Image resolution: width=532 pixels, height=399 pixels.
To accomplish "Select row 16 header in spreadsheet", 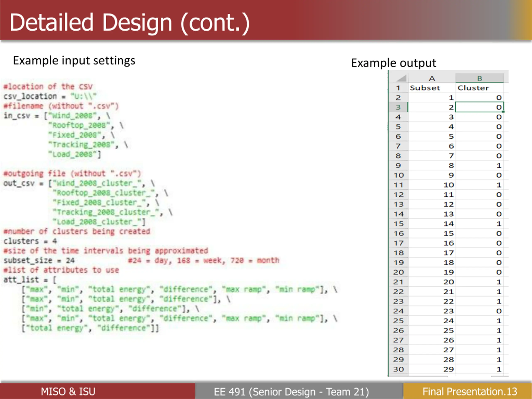I will point(398,233).
